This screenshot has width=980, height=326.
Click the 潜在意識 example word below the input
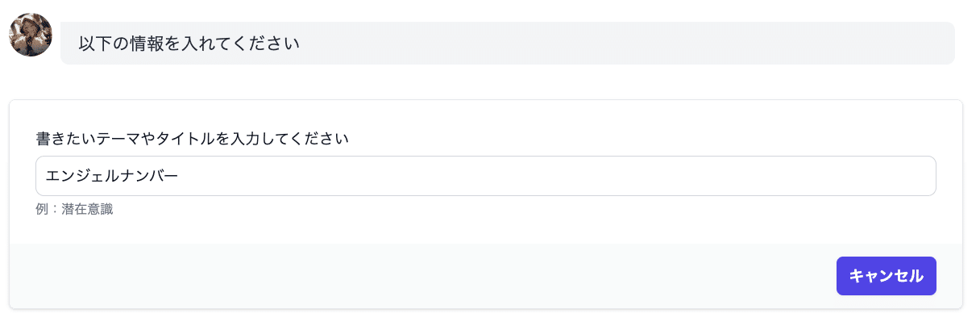pos(87,210)
